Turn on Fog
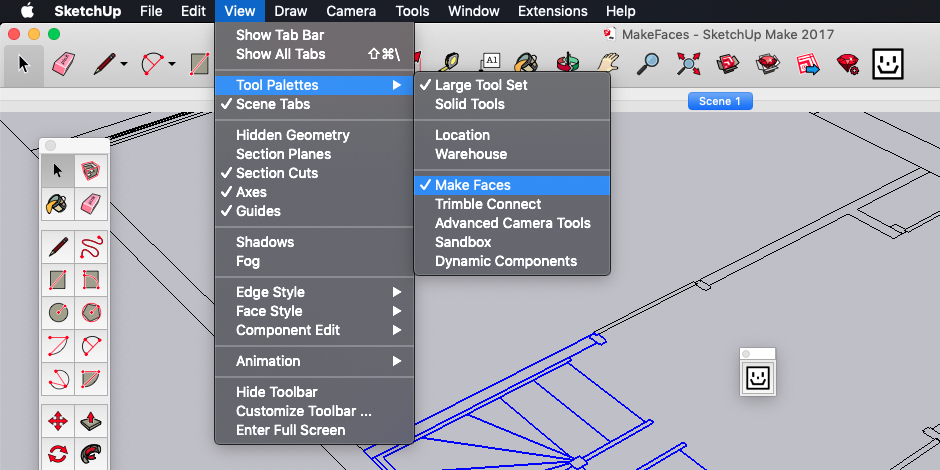This screenshot has width=940, height=470. (314, 261)
